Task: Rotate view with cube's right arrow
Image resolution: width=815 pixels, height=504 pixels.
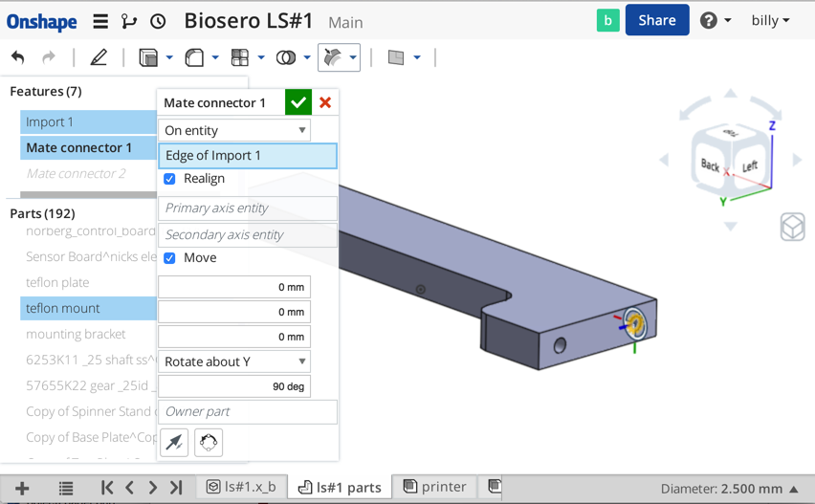Action: 797,160
